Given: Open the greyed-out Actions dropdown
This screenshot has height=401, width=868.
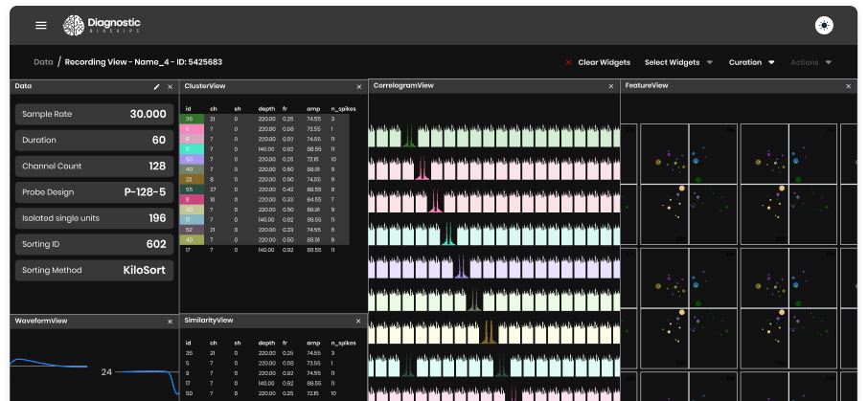Looking at the screenshot, I should coord(811,62).
